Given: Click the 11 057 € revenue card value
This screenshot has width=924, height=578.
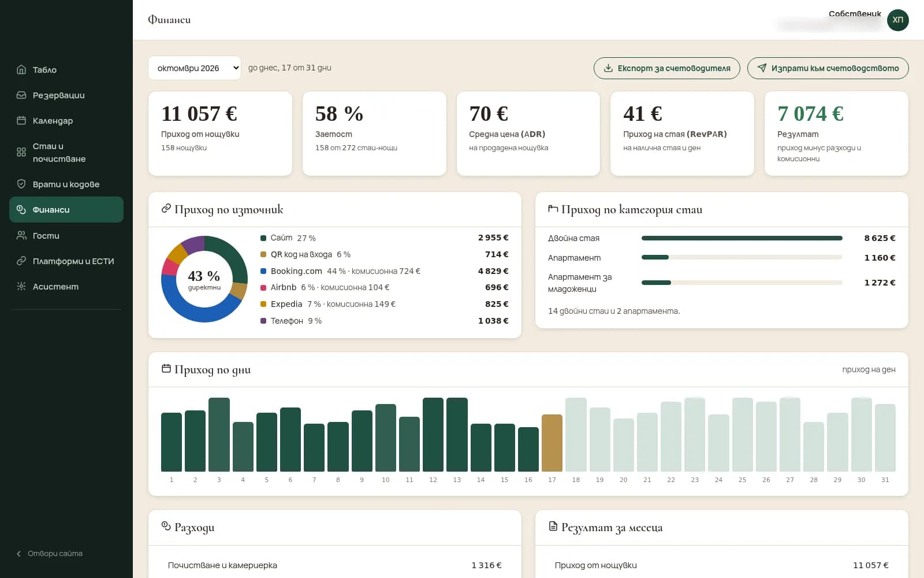Looking at the screenshot, I should pos(199,114).
